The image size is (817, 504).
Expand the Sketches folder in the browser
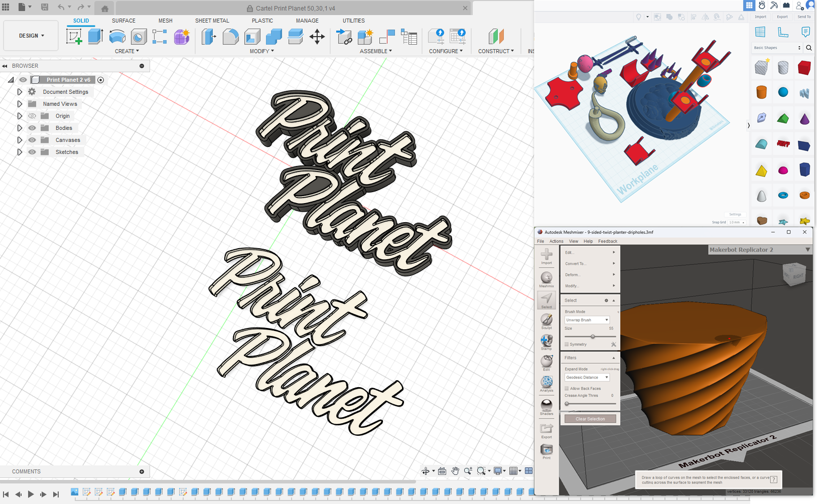(20, 151)
